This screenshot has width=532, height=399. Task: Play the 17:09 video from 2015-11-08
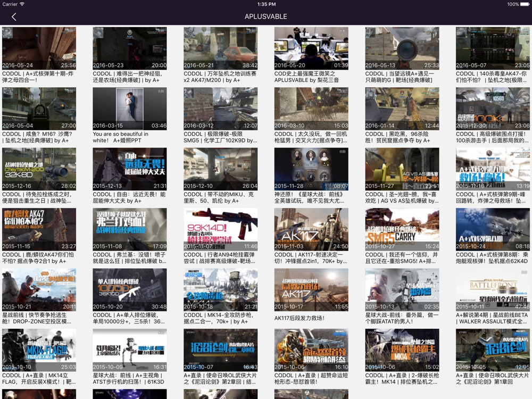click(x=130, y=229)
